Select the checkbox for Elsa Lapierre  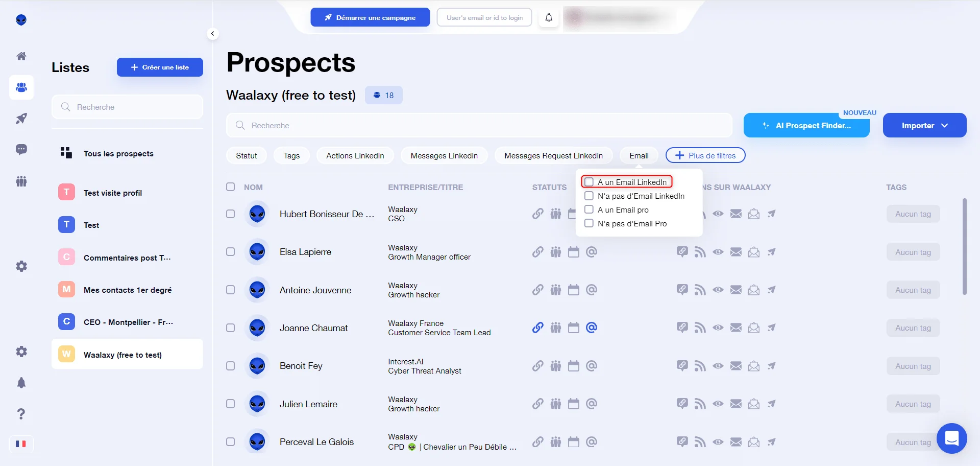pyautogui.click(x=231, y=252)
